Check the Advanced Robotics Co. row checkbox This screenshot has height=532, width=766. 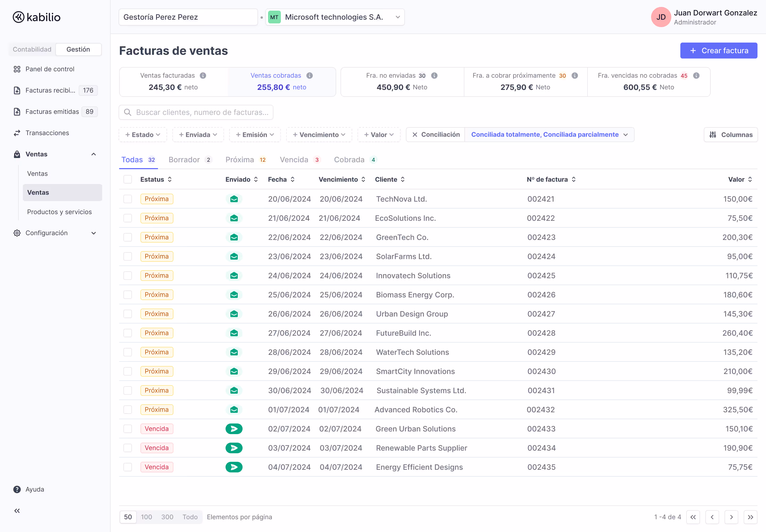(x=128, y=410)
